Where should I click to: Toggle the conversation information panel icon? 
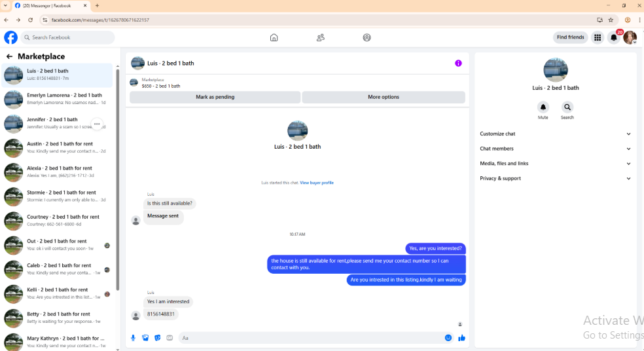458,64
